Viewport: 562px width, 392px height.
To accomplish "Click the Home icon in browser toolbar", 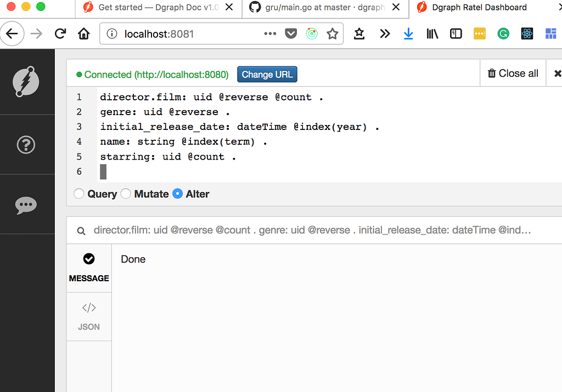I will pos(83,33).
